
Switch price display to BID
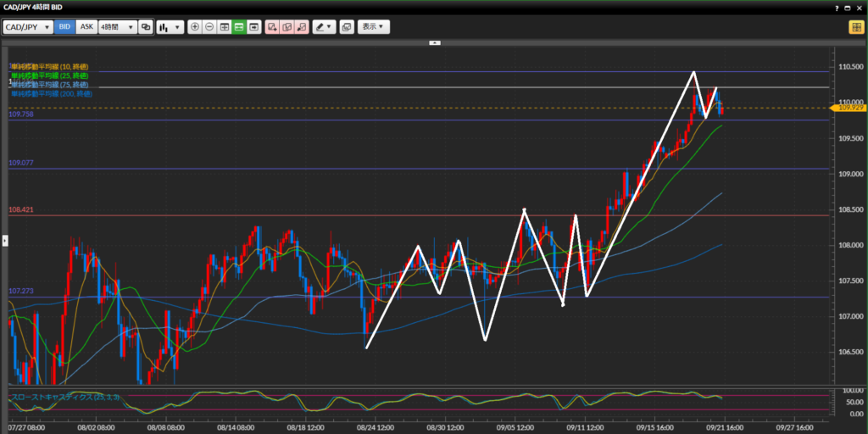(x=64, y=27)
